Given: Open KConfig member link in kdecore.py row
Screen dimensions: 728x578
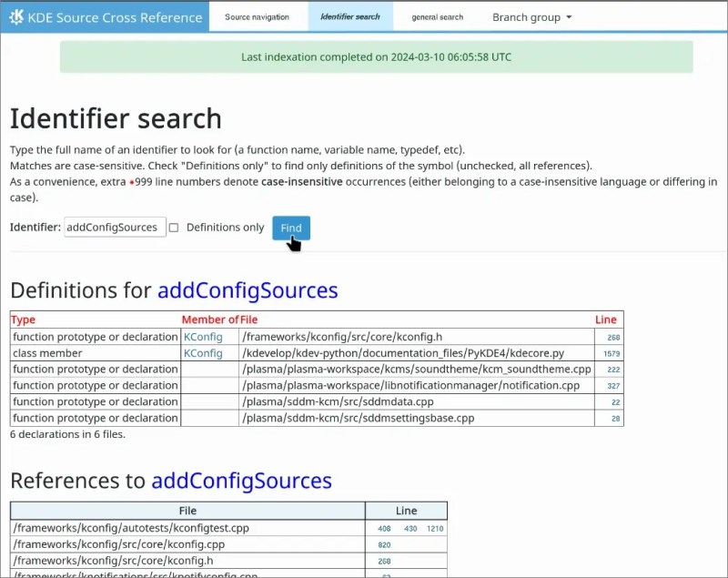Looking at the screenshot, I should click(203, 353).
